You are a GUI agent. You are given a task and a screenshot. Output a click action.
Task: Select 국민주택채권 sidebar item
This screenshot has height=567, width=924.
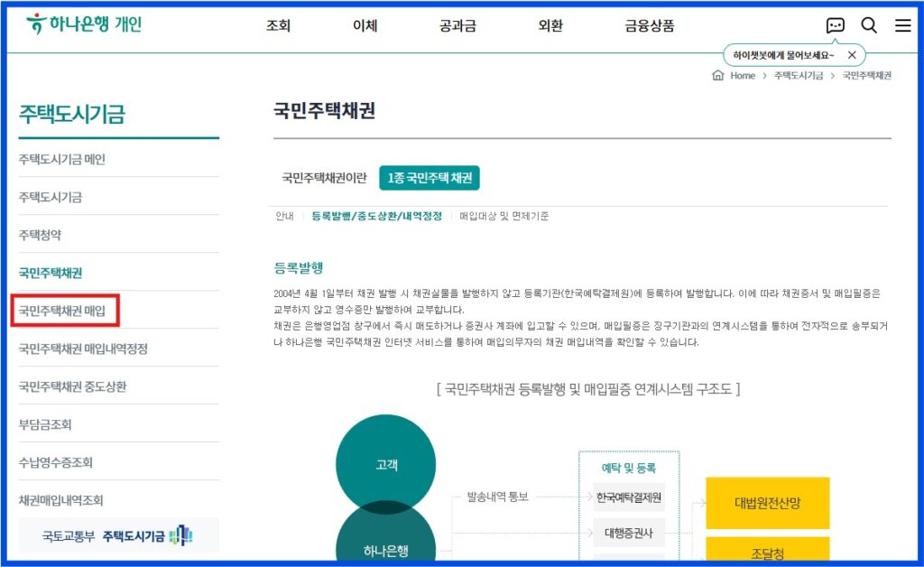click(51, 273)
